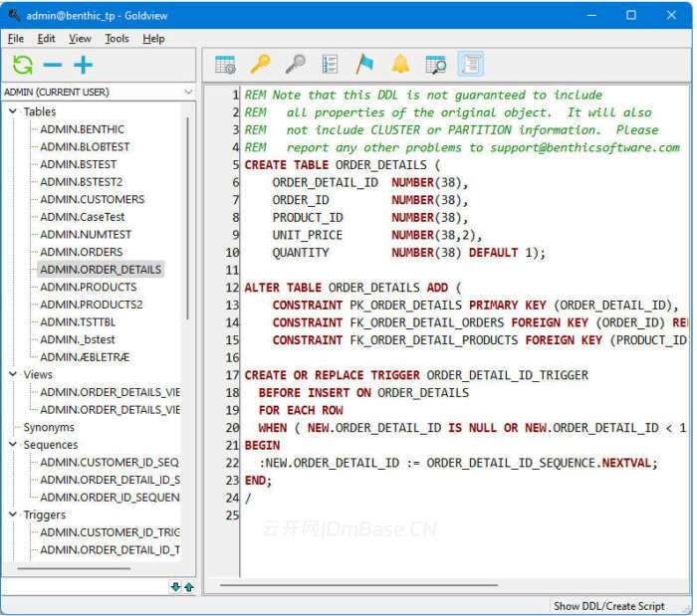Click Show DDL/Create Script status text
697x616 pixels.
click(609, 606)
